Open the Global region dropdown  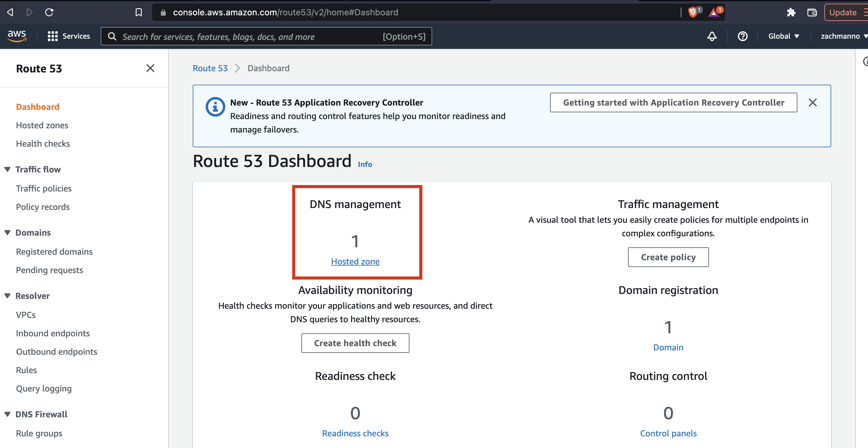point(783,36)
